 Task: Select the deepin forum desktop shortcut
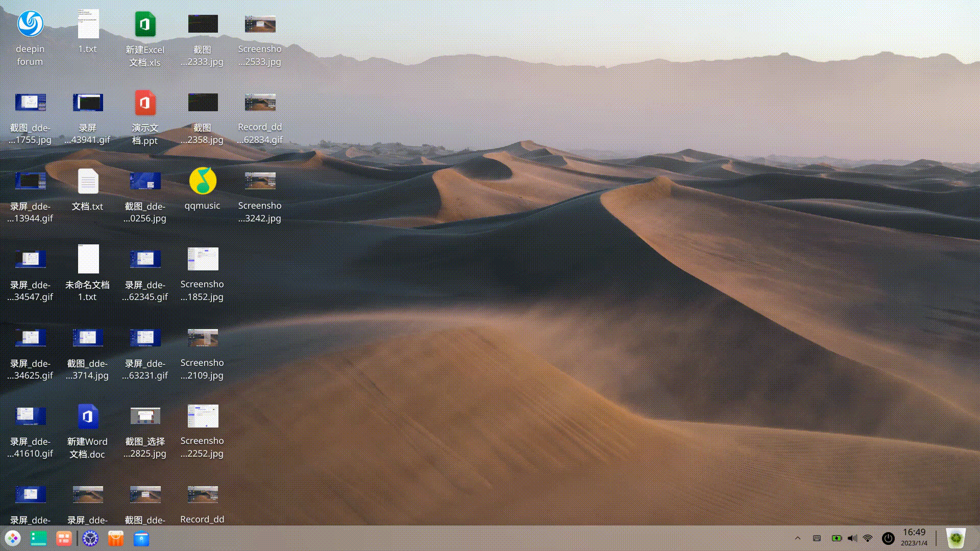tap(30, 24)
